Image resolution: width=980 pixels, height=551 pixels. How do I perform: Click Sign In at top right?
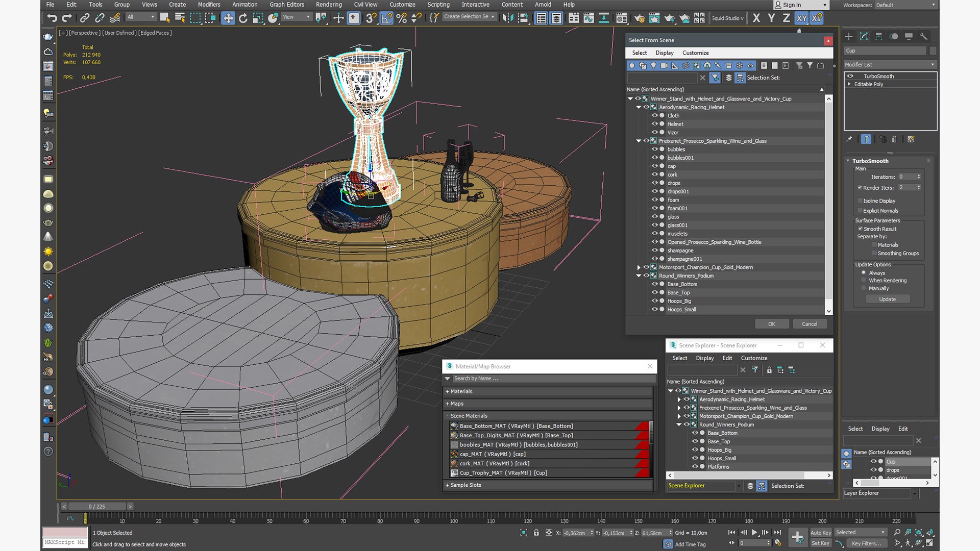tap(800, 5)
